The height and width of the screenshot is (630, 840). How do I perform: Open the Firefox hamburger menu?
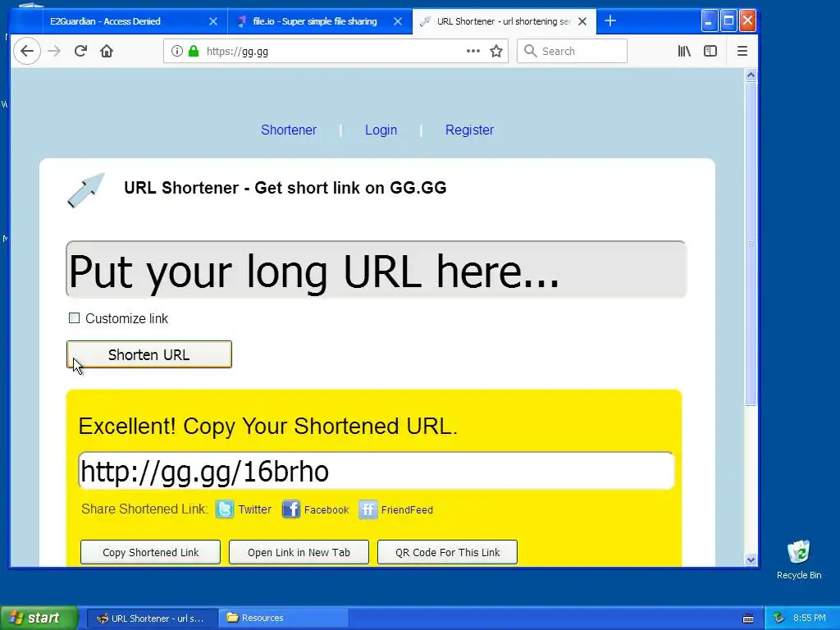pyautogui.click(x=742, y=52)
